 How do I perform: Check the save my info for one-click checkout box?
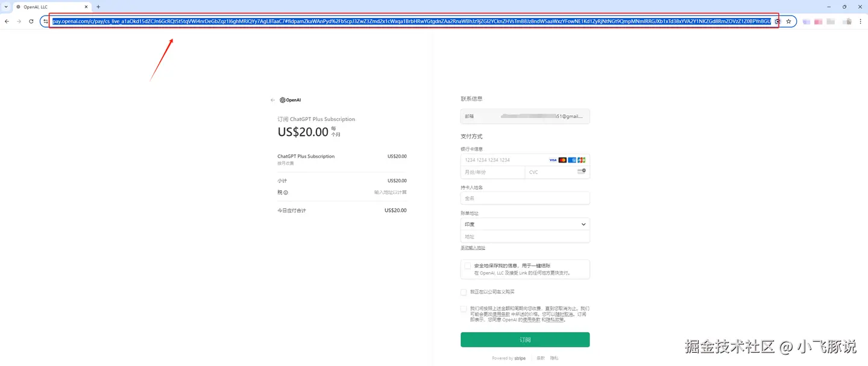point(468,265)
